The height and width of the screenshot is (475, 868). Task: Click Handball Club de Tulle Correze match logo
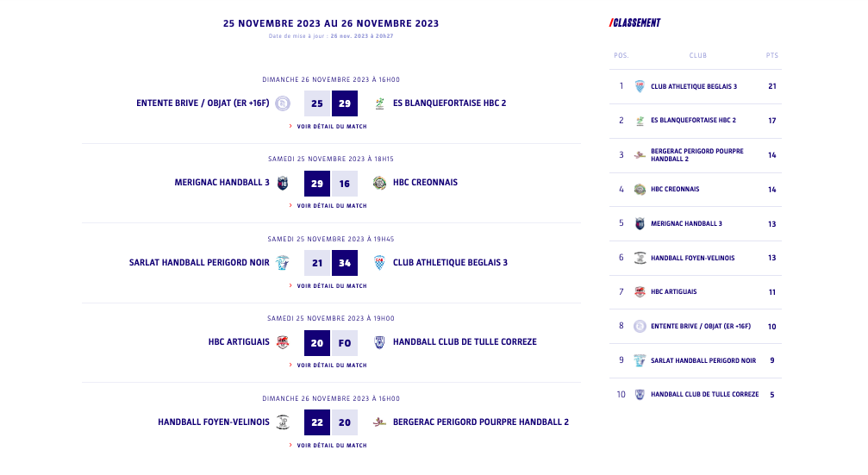point(379,342)
